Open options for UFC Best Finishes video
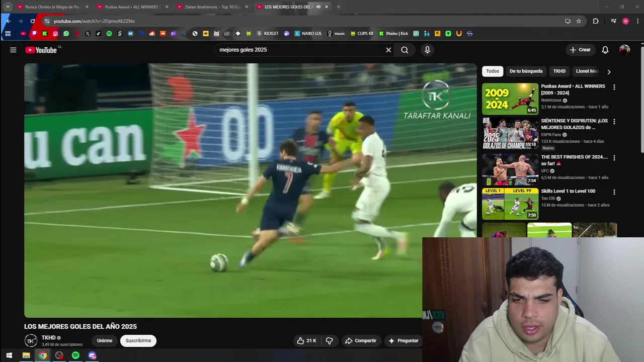 click(614, 158)
